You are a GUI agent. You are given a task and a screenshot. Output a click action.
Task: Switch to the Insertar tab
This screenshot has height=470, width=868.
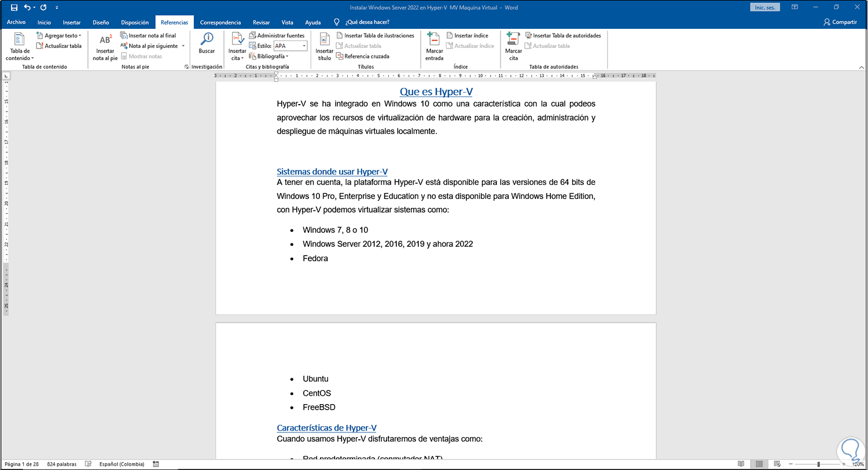(72, 22)
